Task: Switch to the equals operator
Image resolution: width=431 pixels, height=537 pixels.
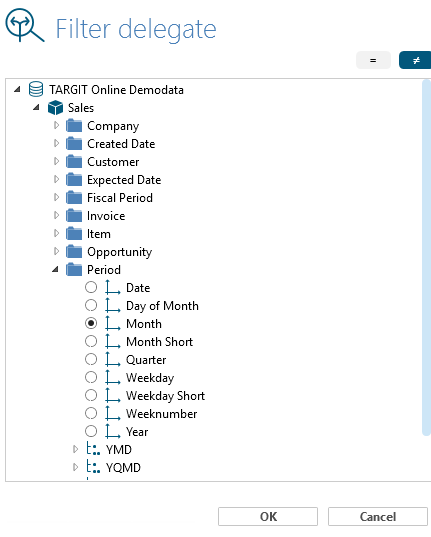Action: pos(373,60)
